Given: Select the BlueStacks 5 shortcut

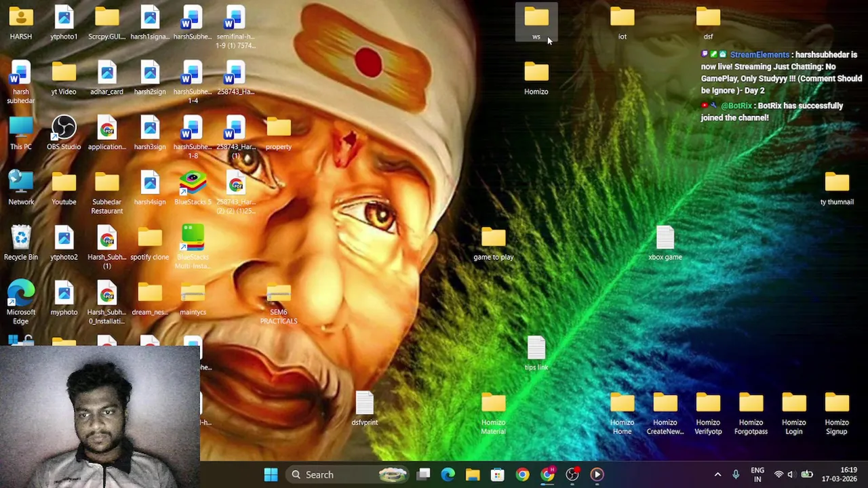Looking at the screenshot, I should [x=193, y=188].
